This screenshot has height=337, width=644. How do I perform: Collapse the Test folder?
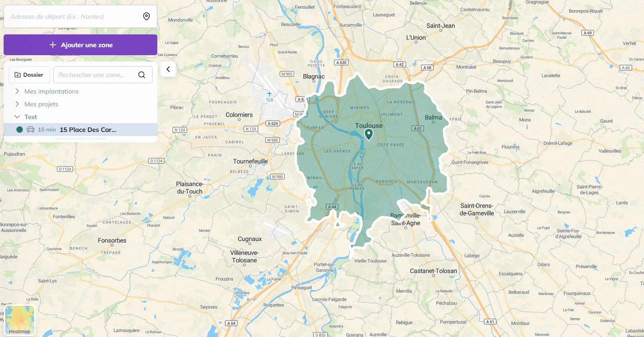tap(17, 117)
